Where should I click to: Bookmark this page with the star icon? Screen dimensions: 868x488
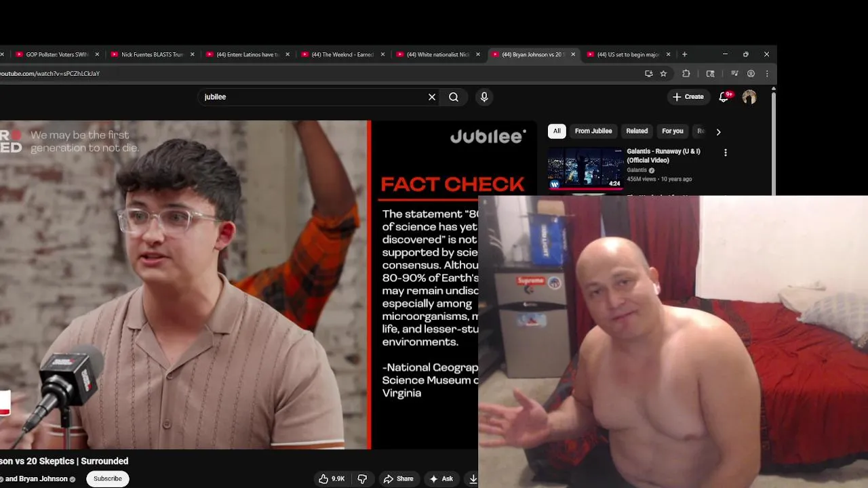pyautogui.click(x=663, y=73)
